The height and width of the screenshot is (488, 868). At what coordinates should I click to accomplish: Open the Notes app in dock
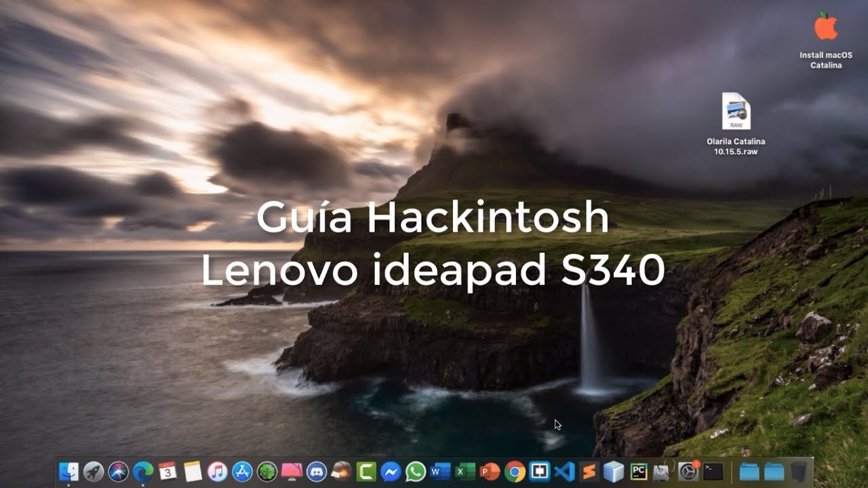[x=193, y=471]
